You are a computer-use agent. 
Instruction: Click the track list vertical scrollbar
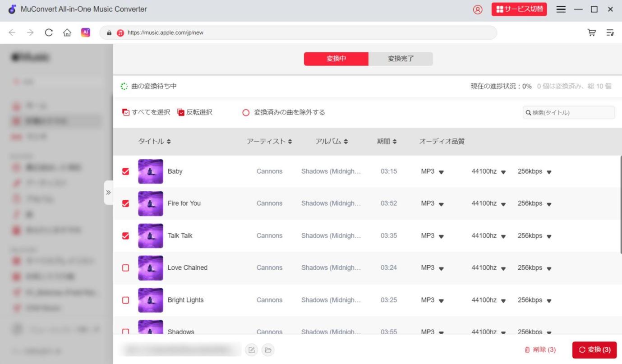(x=621, y=204)
